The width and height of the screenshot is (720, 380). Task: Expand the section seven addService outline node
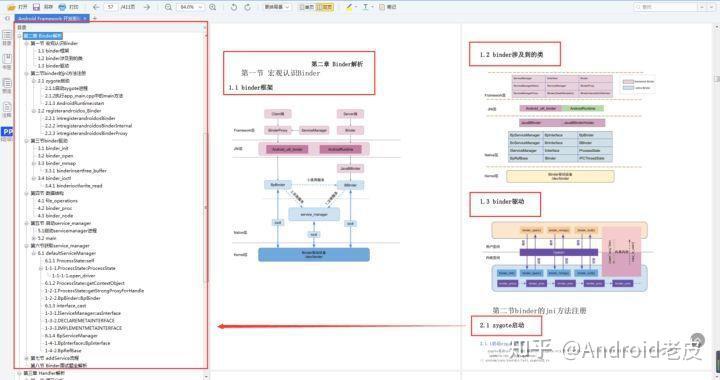27,358
